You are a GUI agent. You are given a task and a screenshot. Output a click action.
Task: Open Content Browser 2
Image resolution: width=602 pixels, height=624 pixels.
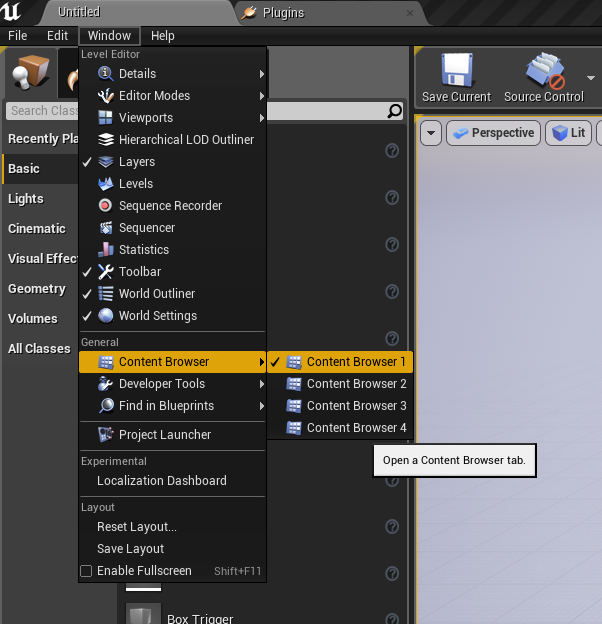pyautogui.click(x=340, y=384)
